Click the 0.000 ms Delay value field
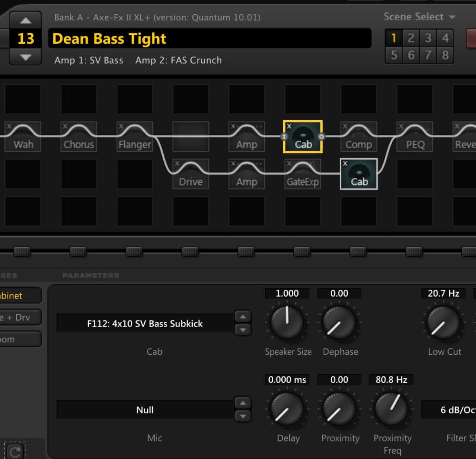Screen dimensions: 476x459 click(x=287, y=380)
